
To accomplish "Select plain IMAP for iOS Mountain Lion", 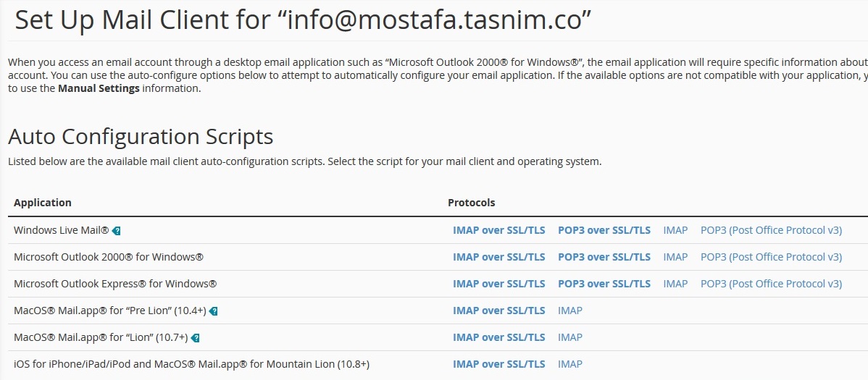I will tap(570, 364).
